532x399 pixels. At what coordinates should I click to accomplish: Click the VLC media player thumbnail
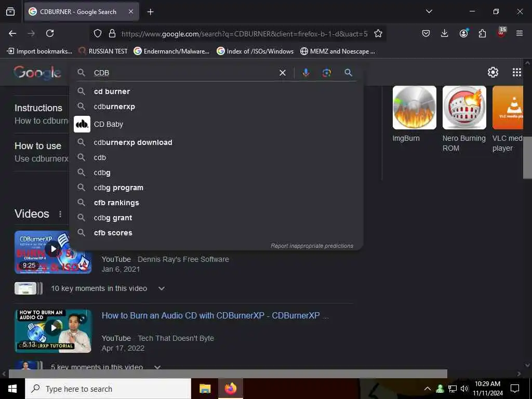coord(508,108)
